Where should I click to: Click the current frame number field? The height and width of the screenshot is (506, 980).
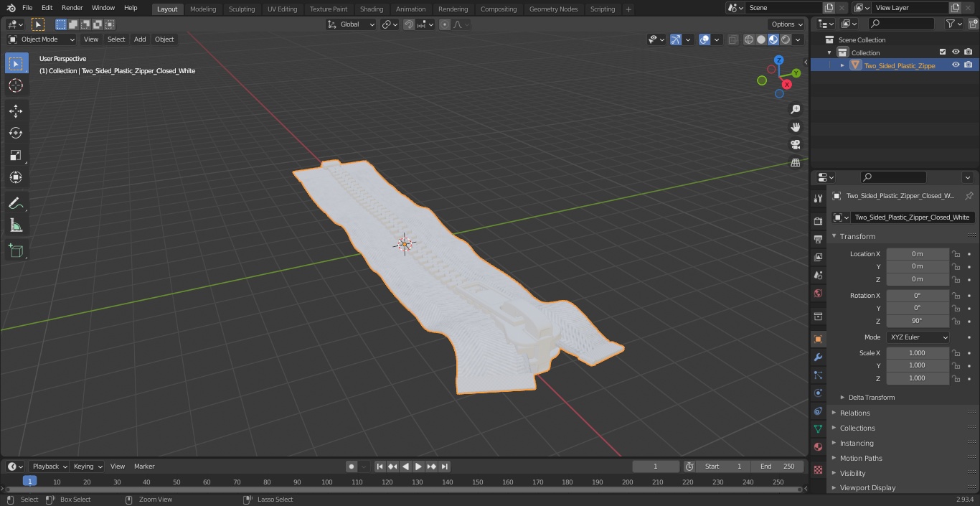[656, 467]
